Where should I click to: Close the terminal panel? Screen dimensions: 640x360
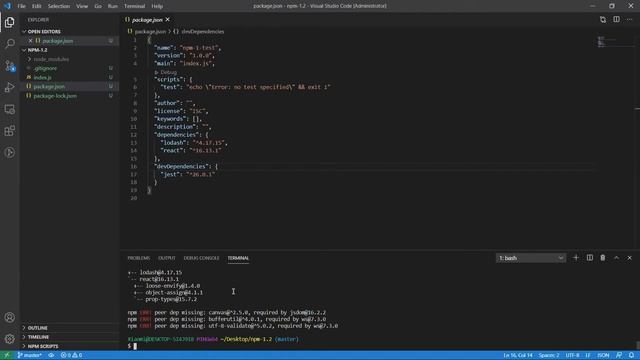[x=629, y=258]
